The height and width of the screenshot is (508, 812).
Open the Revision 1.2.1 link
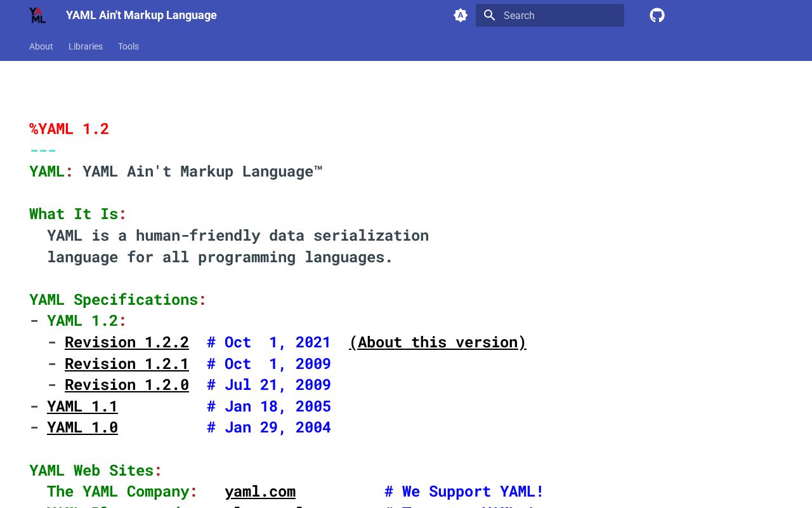(127, 364)
